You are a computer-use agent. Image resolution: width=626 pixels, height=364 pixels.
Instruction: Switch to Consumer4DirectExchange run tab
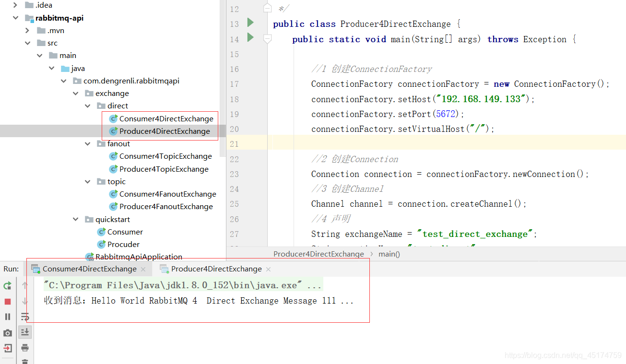(x=89, y=269)
